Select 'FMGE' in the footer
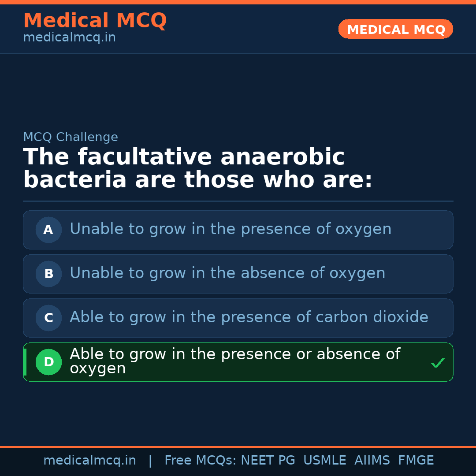This screenshot has width=476, height=476. pos(416,461)
